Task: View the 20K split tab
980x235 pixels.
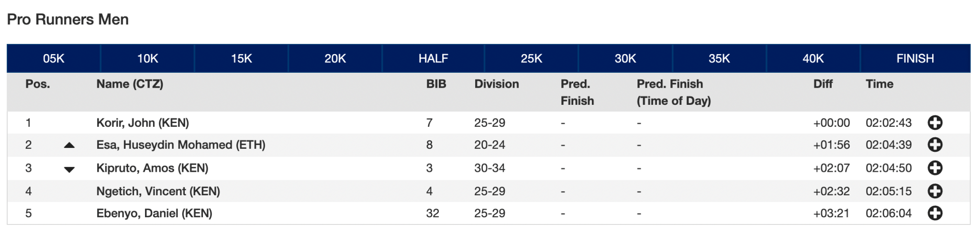Action: [x=335, y=58]
